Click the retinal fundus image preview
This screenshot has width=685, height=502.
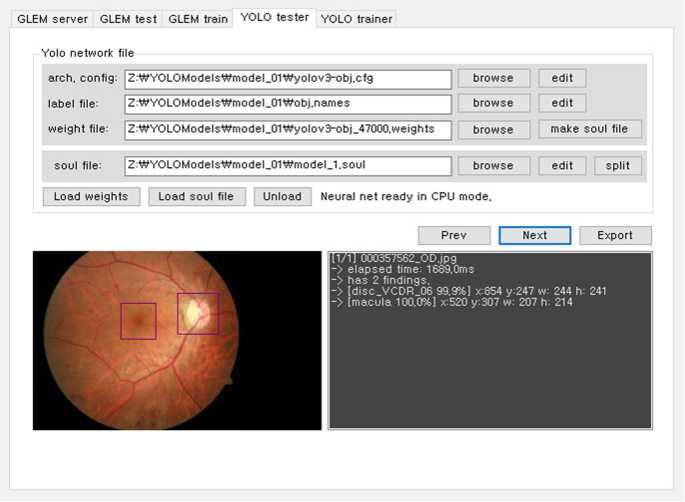177,340
